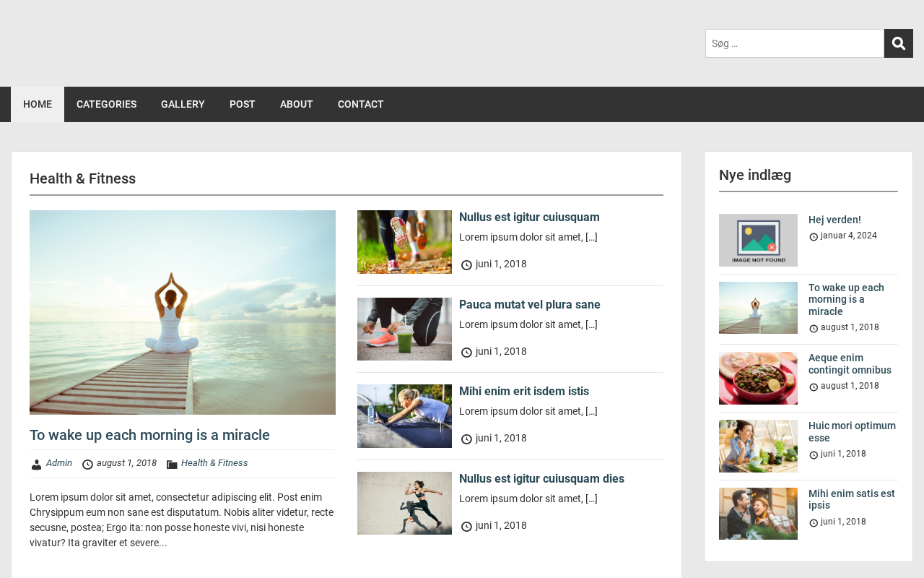Click the search magnifier button

899,43
